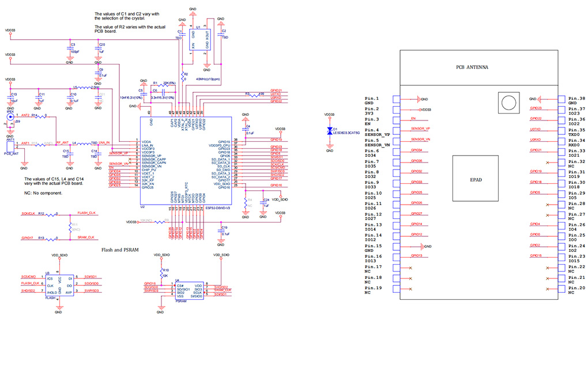Select the R13 resistor on SRAM_CLK line
The height and width of the screenshot is (392, 588).
pos(50,239)
